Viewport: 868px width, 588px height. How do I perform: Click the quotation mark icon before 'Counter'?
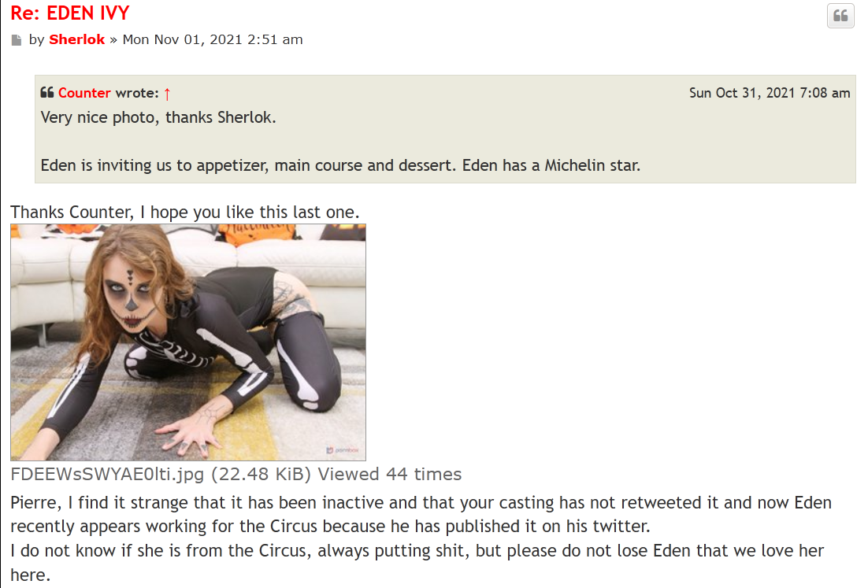pyautogui.click(x=47, y=93)
